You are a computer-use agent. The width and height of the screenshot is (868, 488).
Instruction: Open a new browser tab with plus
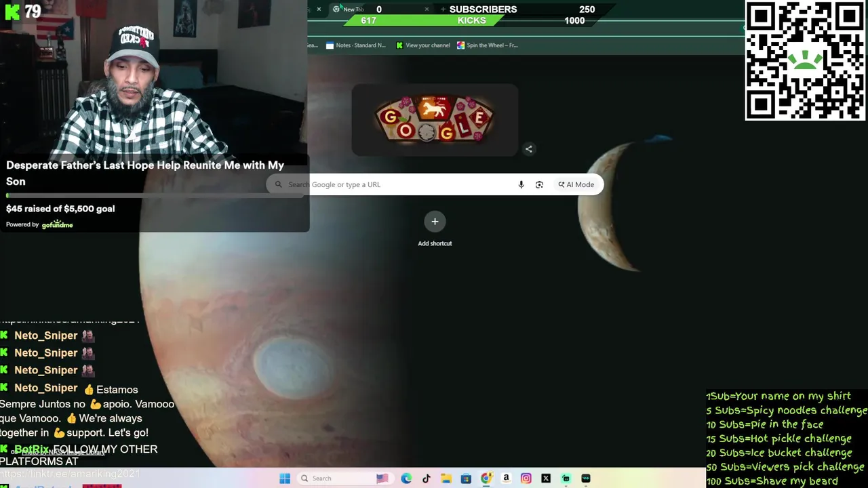(443, 9)
